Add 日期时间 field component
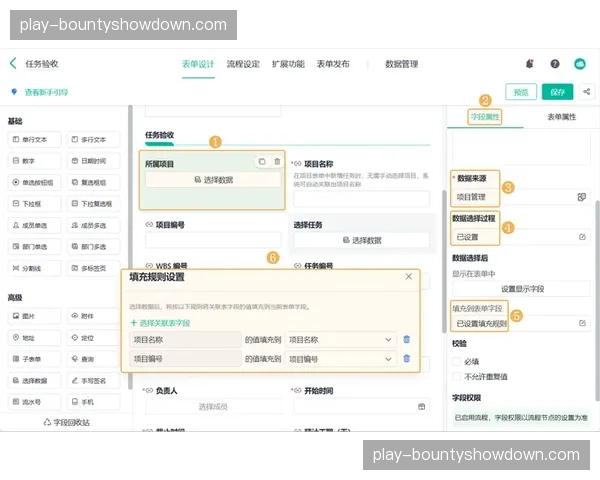 point(93,161)
